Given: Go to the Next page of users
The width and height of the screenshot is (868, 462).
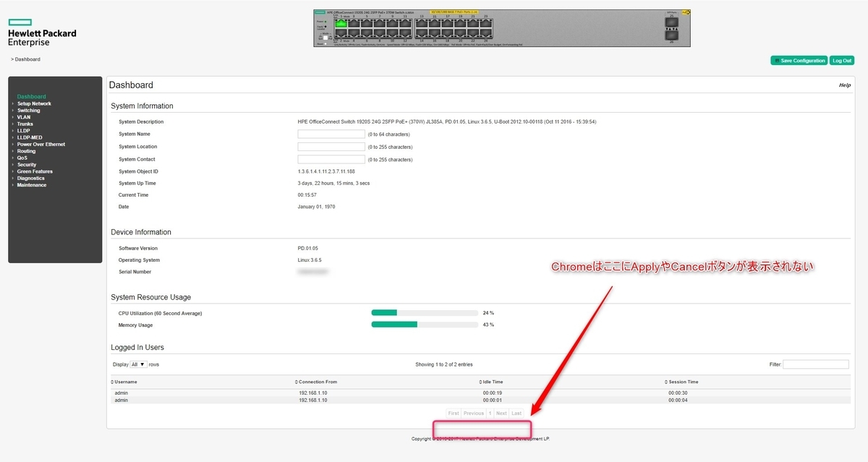Looking at the screenshot, I should [x=501, y=414].
